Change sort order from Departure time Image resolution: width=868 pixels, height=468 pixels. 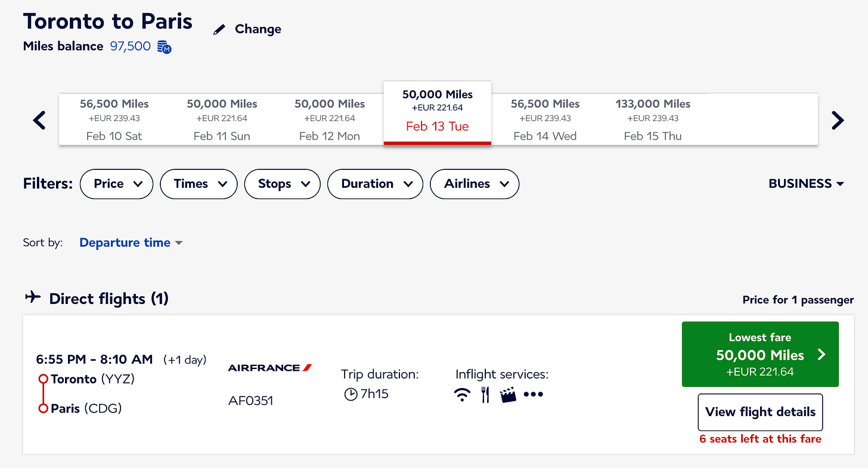tap(131, 243)
